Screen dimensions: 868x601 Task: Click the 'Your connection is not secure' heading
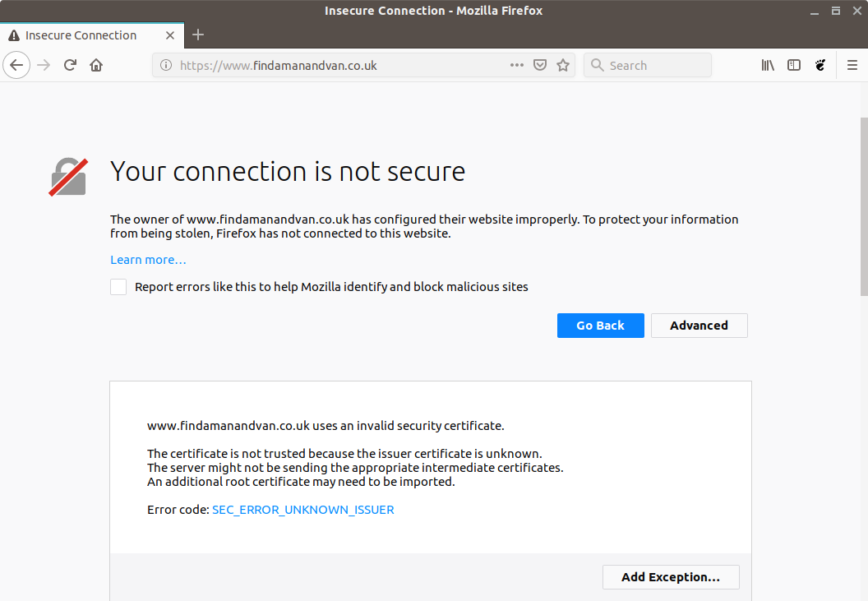click(288, 172)
